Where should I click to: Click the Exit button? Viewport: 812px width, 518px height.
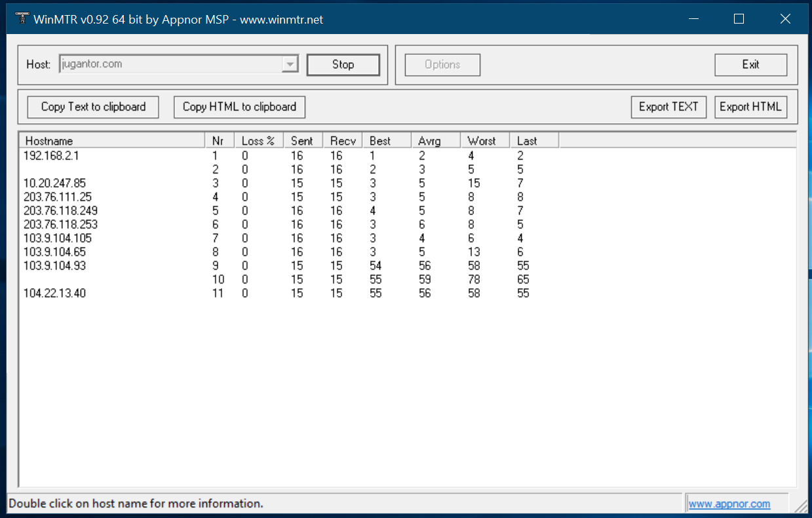tap(750, 64)
